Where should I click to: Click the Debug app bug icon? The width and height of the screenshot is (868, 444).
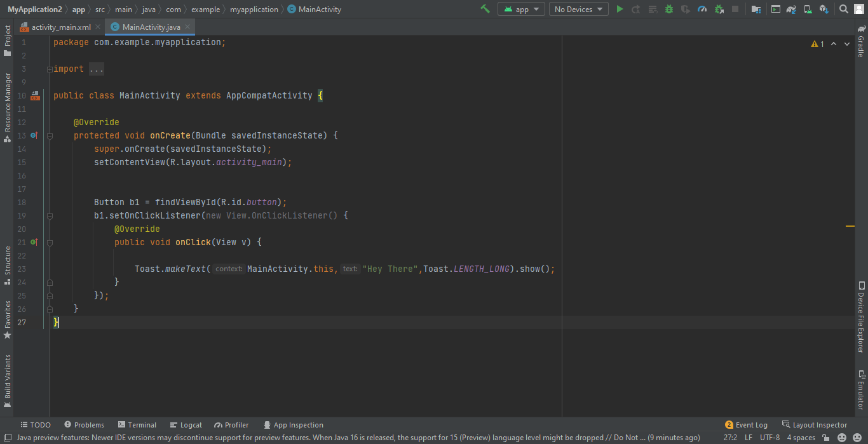tap(668, 9)
